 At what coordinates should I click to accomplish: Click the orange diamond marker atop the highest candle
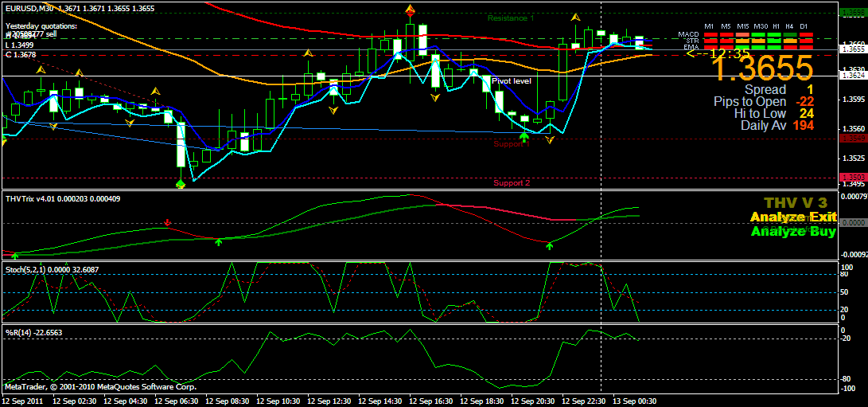pyautogui.click(x=411, y=10)
